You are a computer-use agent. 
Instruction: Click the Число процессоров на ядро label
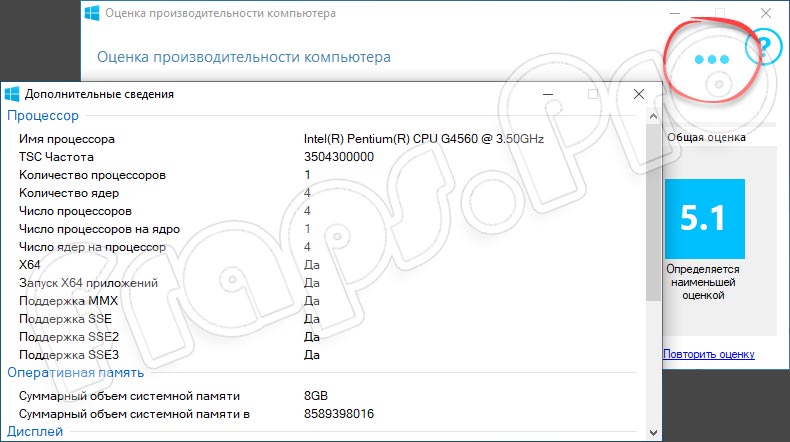[x=99, y=229]
